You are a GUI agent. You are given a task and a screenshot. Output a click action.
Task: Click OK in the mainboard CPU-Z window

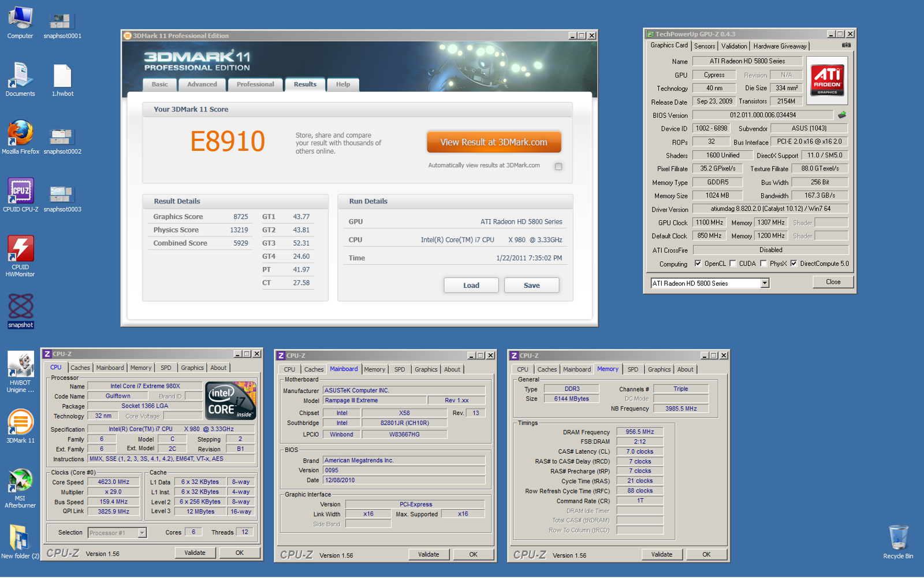point(473,555)
